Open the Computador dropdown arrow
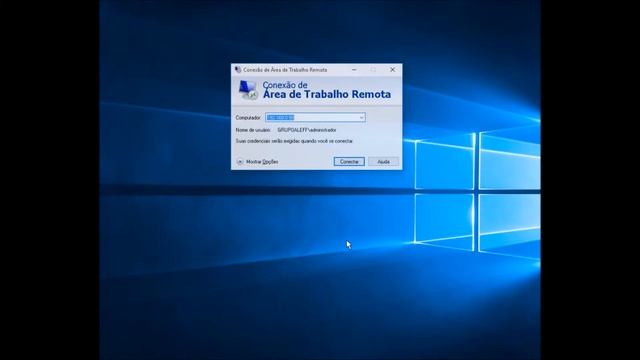This screenshot has width=640, height=360. [361, 118]
